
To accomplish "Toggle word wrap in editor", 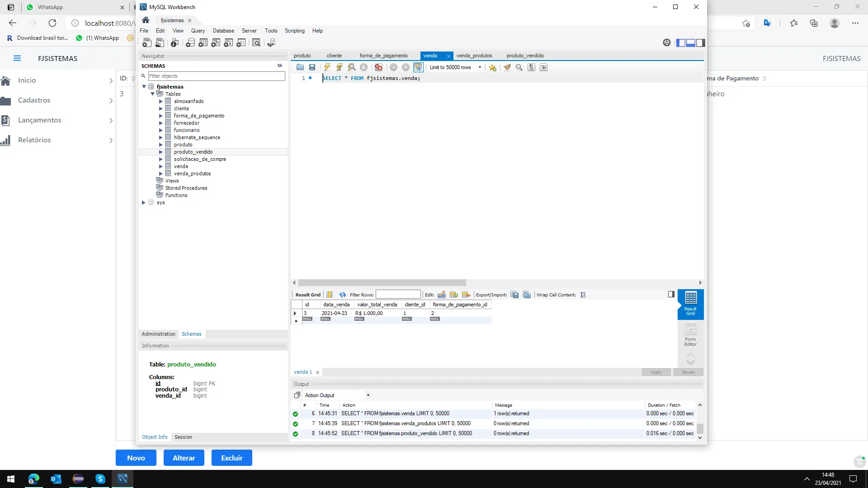I will [x=543, y=67].
